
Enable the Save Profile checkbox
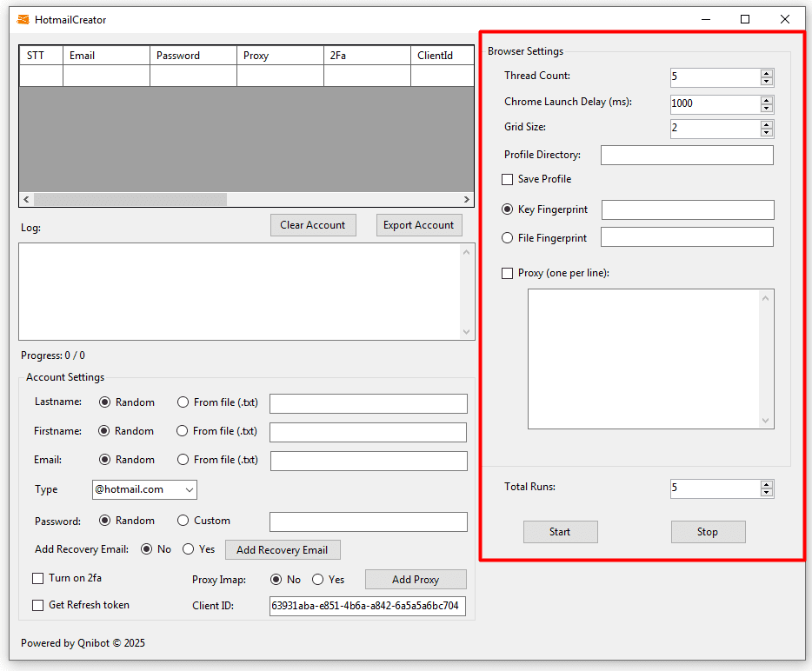pos(508,179)
